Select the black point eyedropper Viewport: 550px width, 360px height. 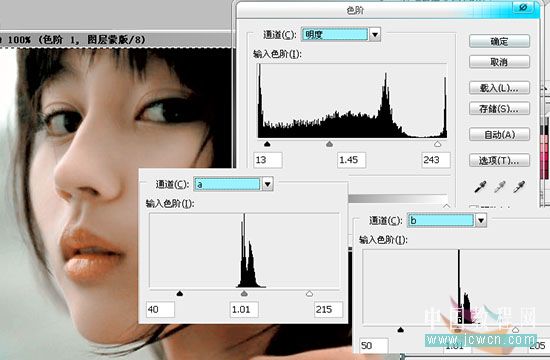[480, 187]
